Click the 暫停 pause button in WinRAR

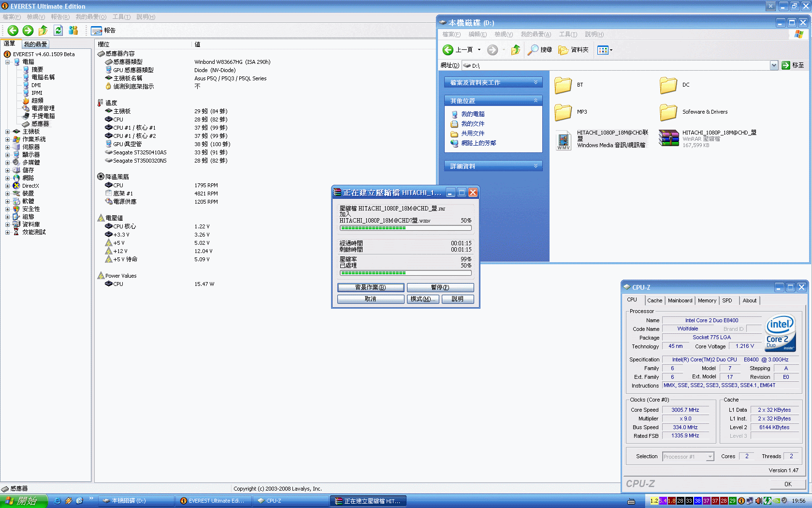[440, 287]
